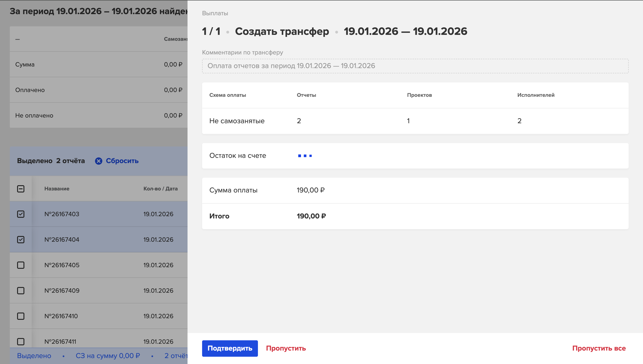This screenshot has height=364, width=643.
Task: Click the period 19.01.2026 — 19.01.2026 in the panel heading
Action: click(405, 32)
